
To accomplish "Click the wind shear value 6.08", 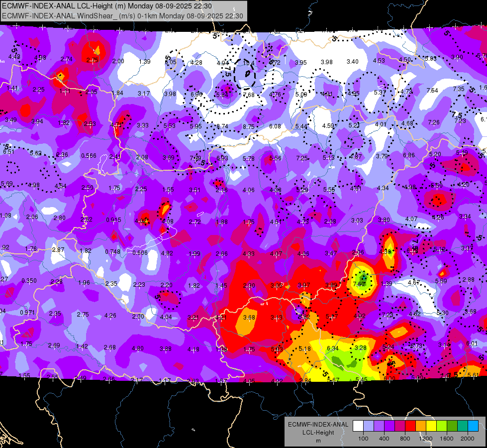I will click(275, 126).
